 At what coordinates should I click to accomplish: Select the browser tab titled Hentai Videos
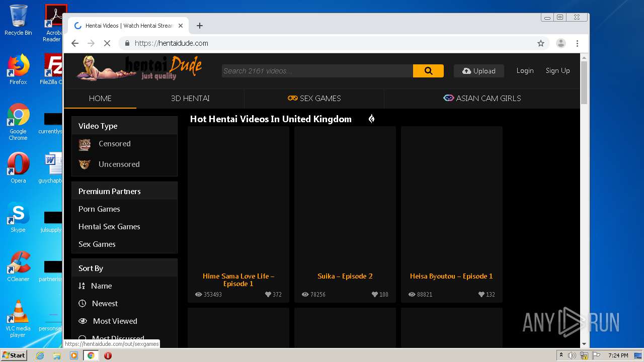coord(129,26)
